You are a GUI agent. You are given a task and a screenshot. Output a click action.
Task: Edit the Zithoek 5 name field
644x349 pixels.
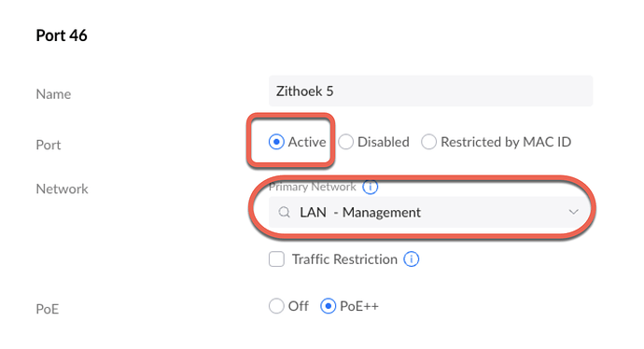click(x=430, y=91)
